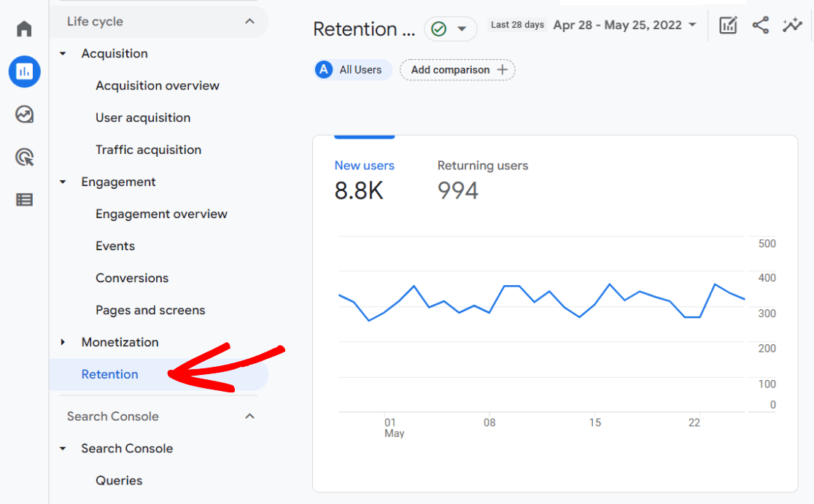Switch to the Returning users tab

pyautogui.click(x=482, y=177)
